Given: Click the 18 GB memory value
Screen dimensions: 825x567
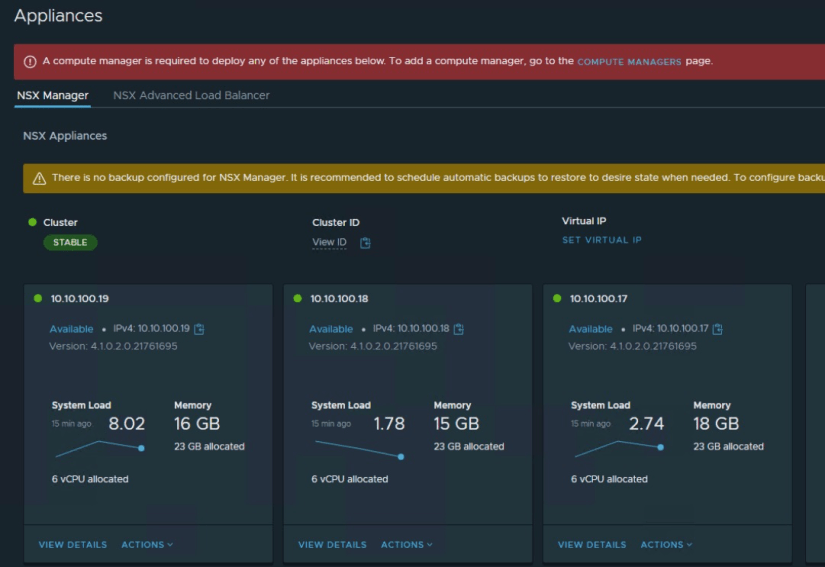Looking at the screenshot, I should (716, 423).
